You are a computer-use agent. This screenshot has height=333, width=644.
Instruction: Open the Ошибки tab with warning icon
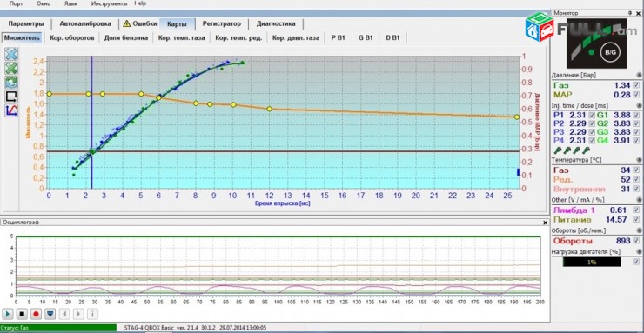(139, 23)
